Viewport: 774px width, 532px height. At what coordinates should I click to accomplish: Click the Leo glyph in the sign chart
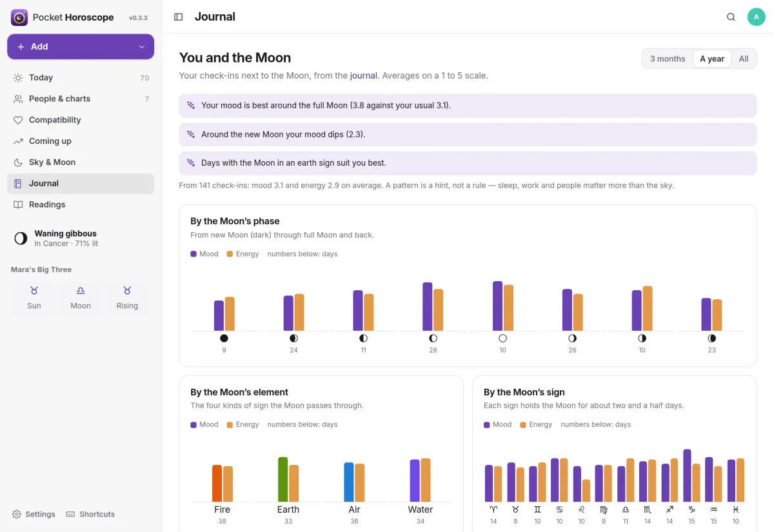[581, 509]
